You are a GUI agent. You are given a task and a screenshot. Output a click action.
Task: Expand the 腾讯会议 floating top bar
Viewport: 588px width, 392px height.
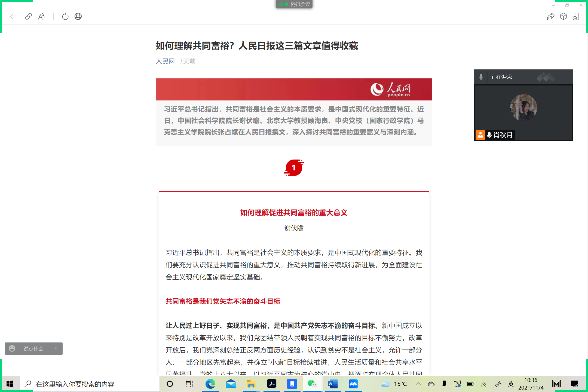click(294, 4)
